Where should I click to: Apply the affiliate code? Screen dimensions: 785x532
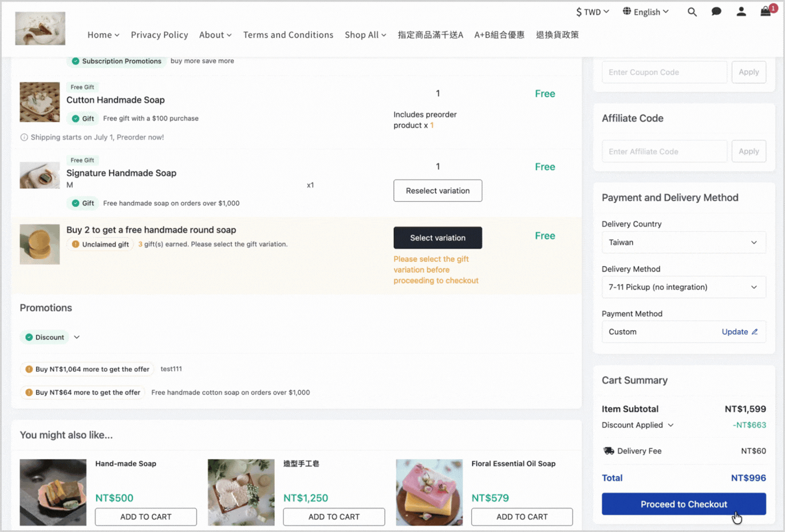tap(748, 152)
